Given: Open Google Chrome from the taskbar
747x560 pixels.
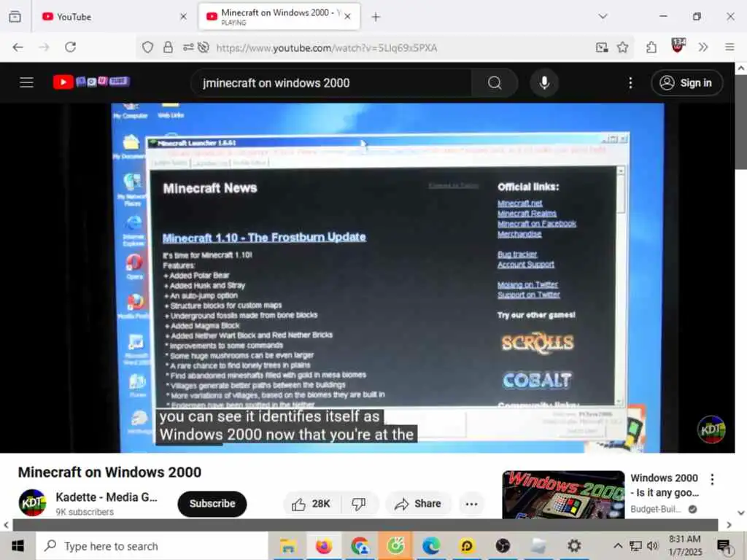Looking at the screenshot, I should [360, 545].
